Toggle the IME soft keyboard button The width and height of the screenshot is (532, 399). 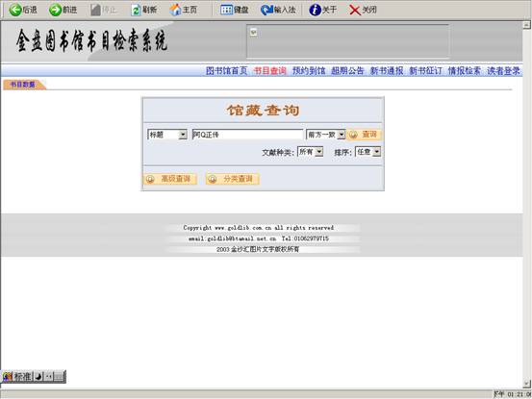point(59,377)
